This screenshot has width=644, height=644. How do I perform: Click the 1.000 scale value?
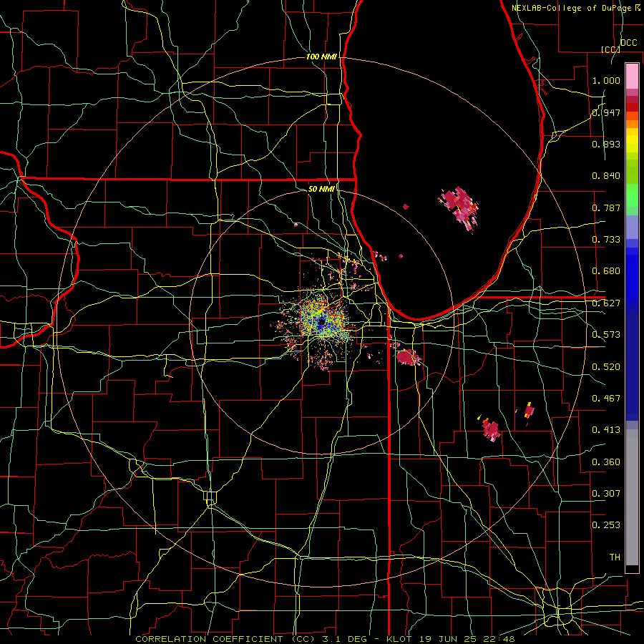(x=606, y=80)
